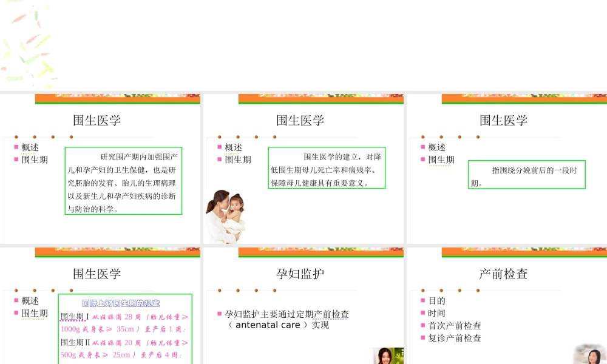Open the 产前检查 slide
This screenshot has width=607, height=364.
point(507,306)
